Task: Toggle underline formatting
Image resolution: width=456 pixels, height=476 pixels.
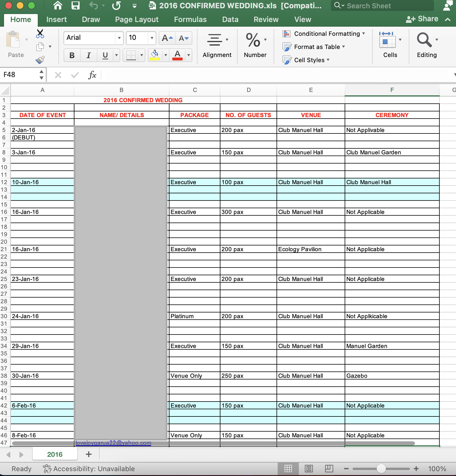Action: [x=105, y=55]
